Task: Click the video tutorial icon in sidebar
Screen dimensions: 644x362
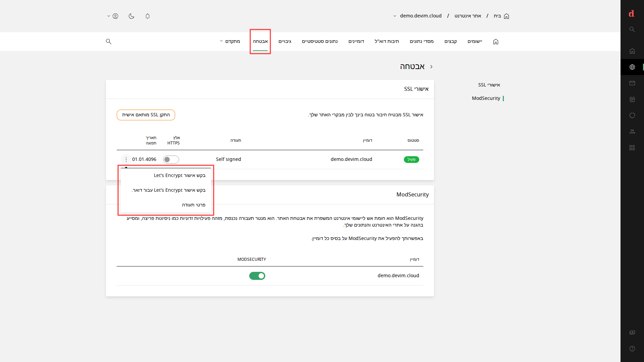Action: coord(632,333)
